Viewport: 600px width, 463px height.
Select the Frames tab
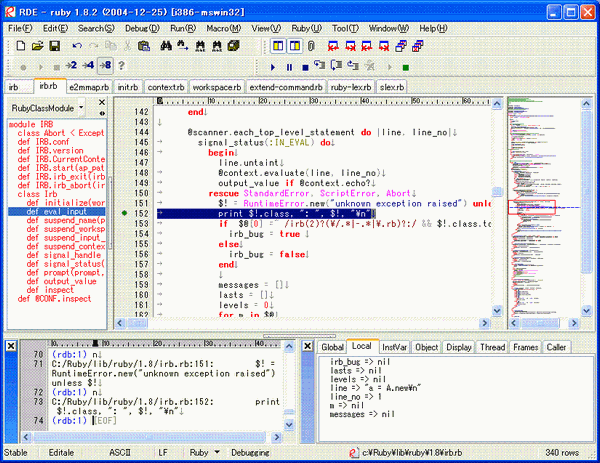525,347
